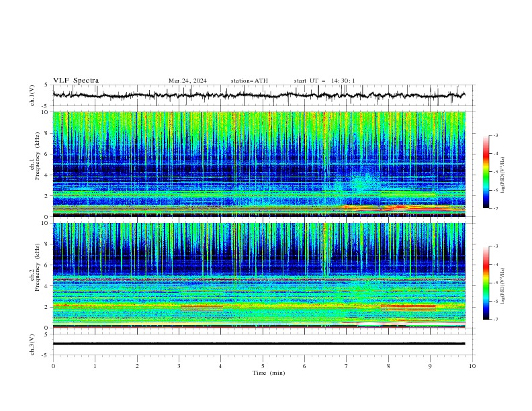Screen dimensions: 532x411
Task: Click the 'VLF Spectra' title text
Action: (x=76, y=81)
